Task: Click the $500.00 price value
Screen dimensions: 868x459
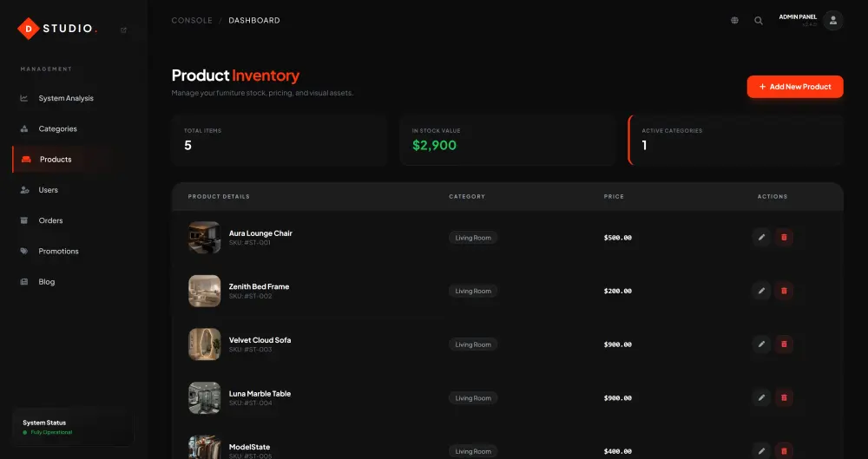Action: [x=618, y=238]
